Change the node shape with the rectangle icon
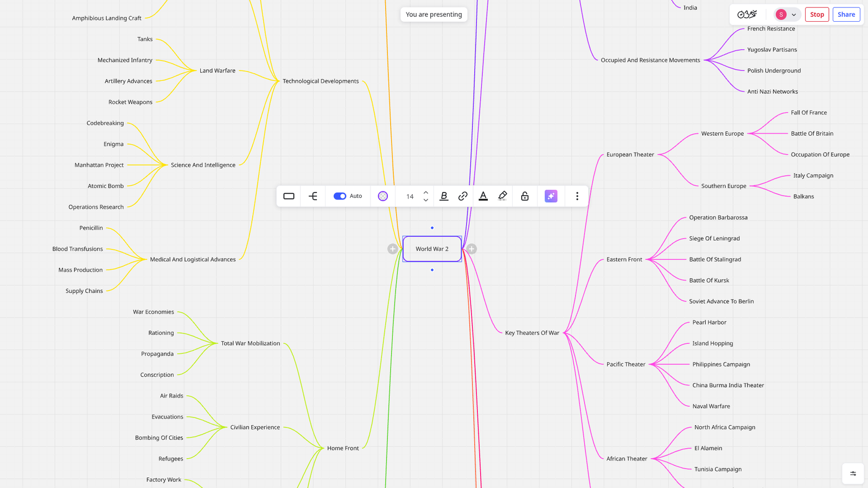The image size is (868, 488). [289, 196]
